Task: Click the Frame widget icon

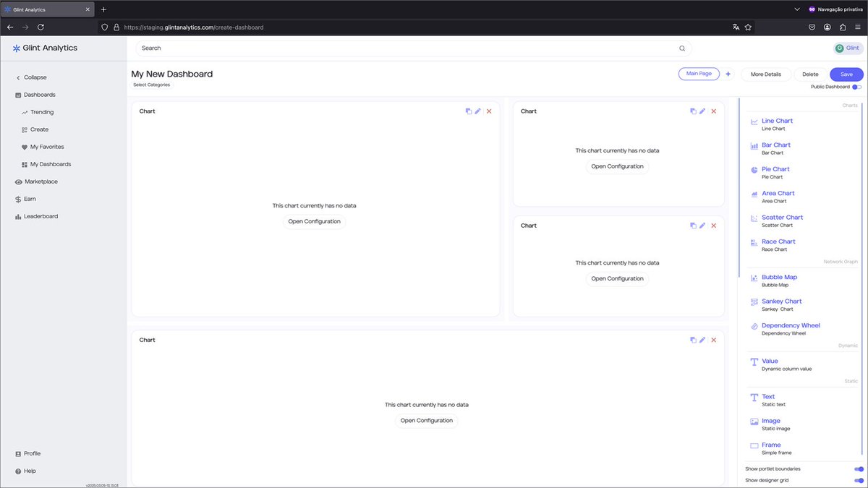Action: (x=754, y=446)
